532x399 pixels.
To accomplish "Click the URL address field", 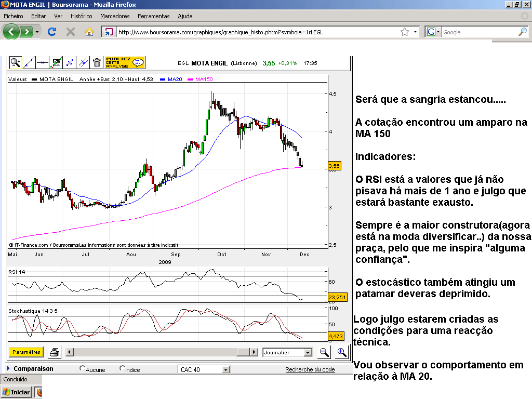I will [x=258, y=32].
